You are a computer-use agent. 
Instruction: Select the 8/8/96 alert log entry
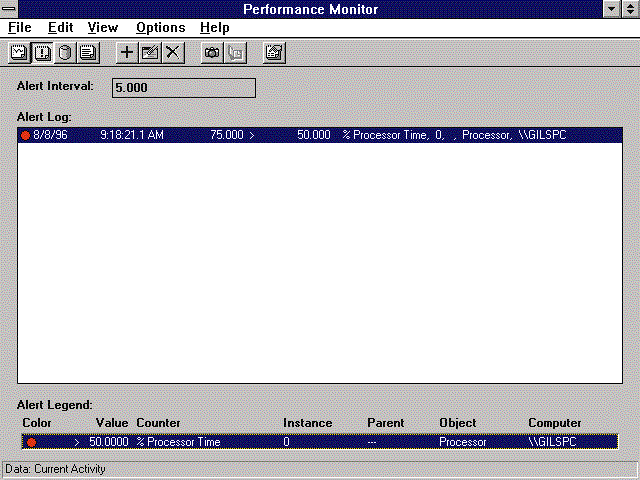coord(320,135)
